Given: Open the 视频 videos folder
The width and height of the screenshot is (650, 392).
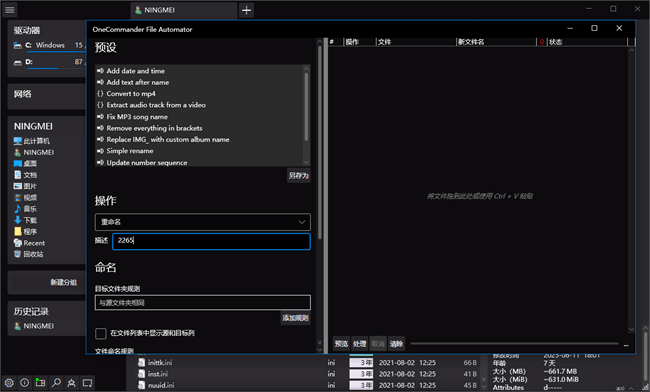Looking at the screenshot, I should point(25,198).
